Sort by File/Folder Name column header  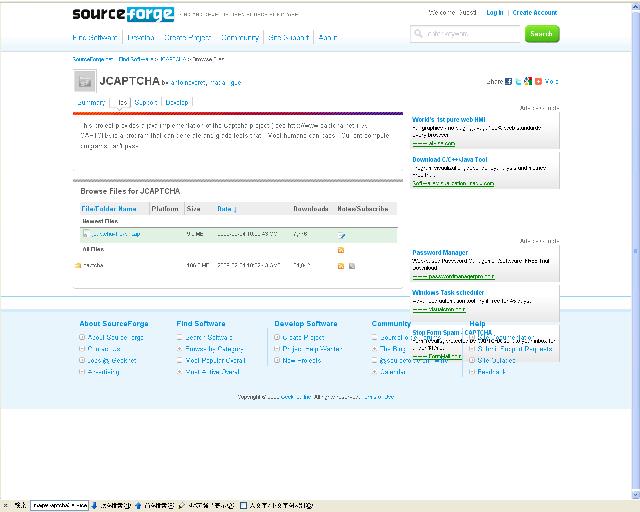109,209
